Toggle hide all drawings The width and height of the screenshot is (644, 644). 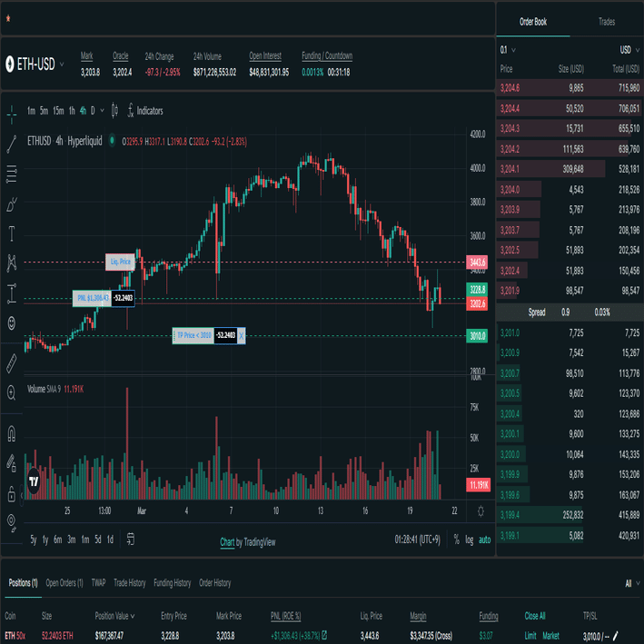pyautogui.click(x=12, y=523)
